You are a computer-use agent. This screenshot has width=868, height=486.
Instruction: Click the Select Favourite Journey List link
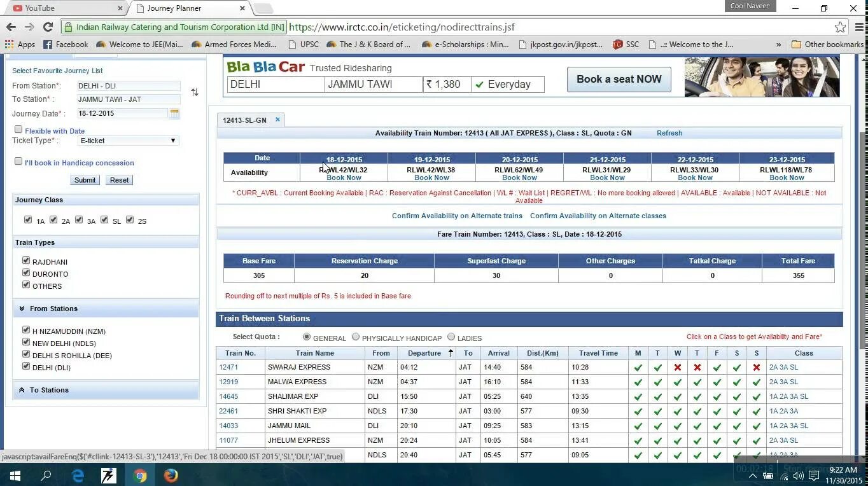pos(57,71)
